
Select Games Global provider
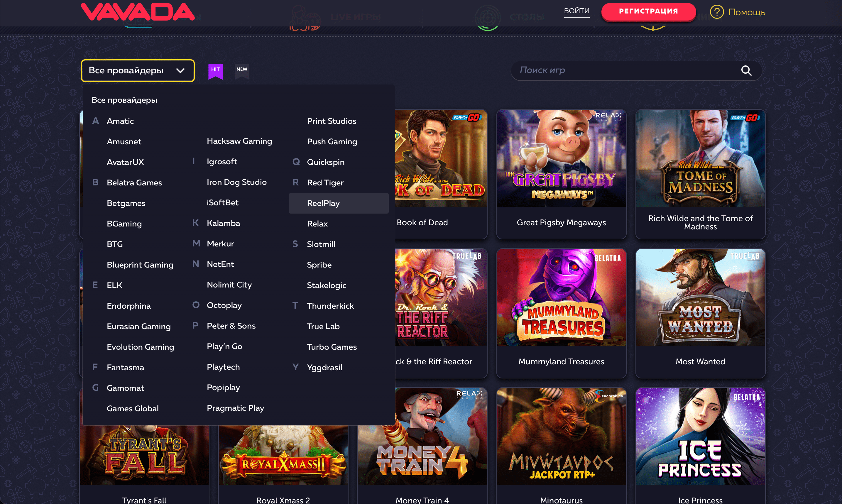[x=133, y=409]
